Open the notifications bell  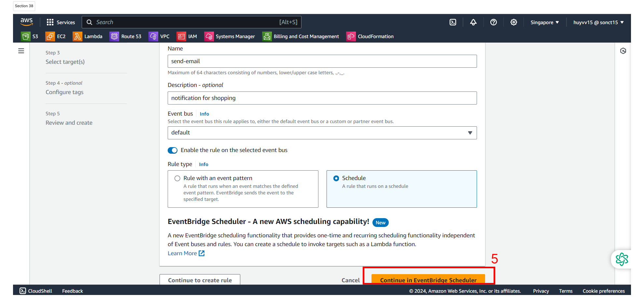tap(473, 22)
